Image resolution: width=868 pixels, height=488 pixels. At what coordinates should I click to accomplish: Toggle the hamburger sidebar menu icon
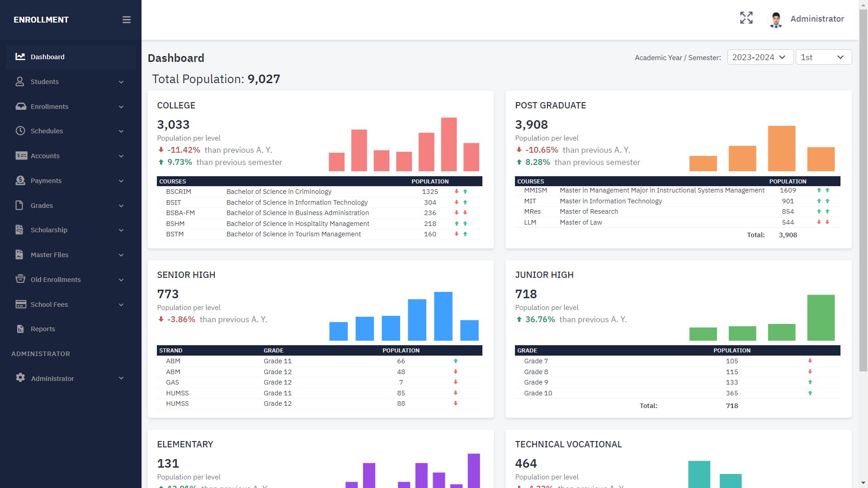[127, 20]
